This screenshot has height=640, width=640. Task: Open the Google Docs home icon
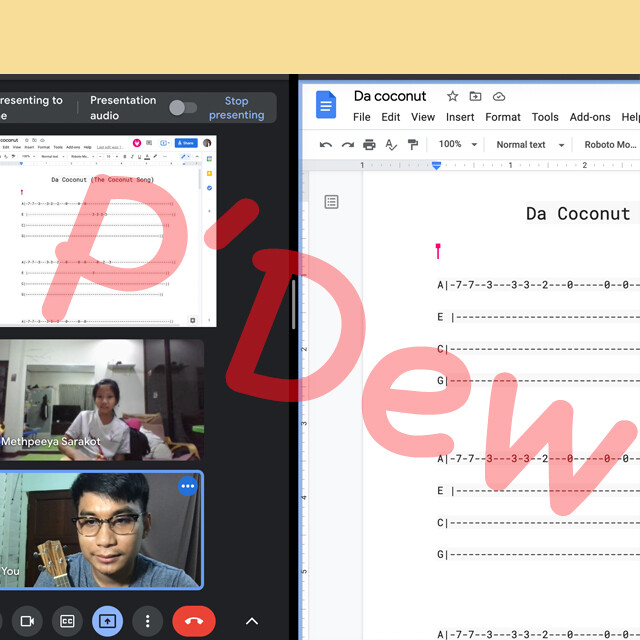click(x=327, y=105)
